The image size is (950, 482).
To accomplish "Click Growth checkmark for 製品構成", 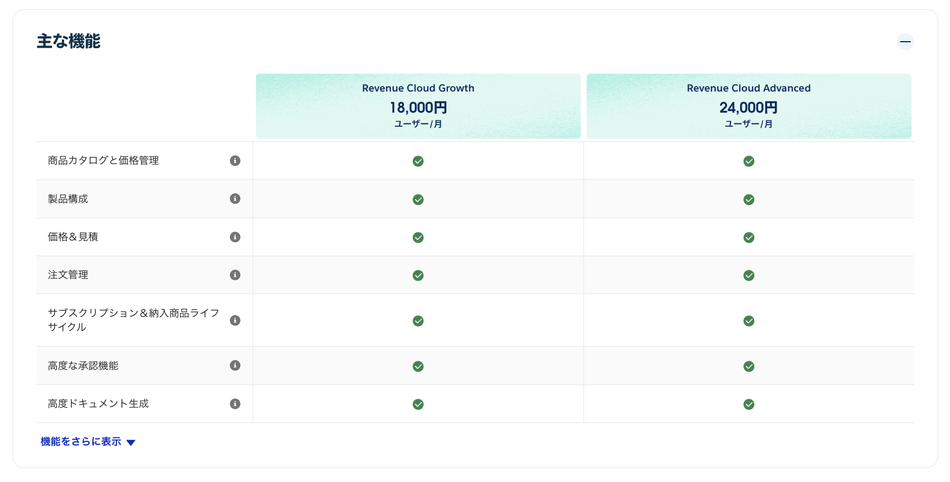I will 418,199.
